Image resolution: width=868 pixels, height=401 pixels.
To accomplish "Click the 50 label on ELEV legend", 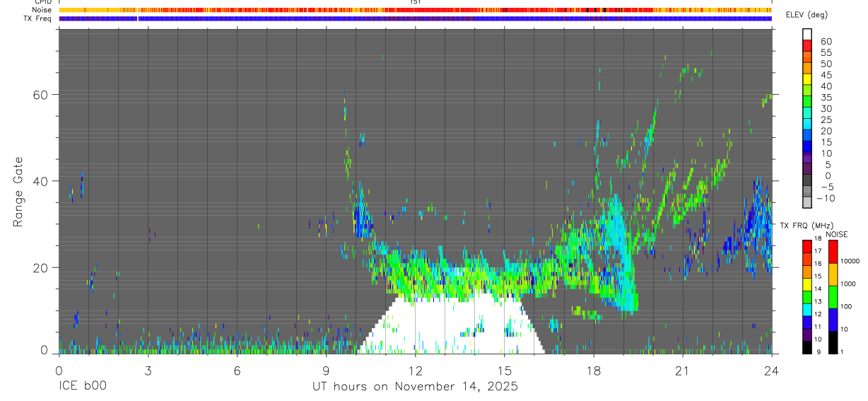I will tap(826, 64).
